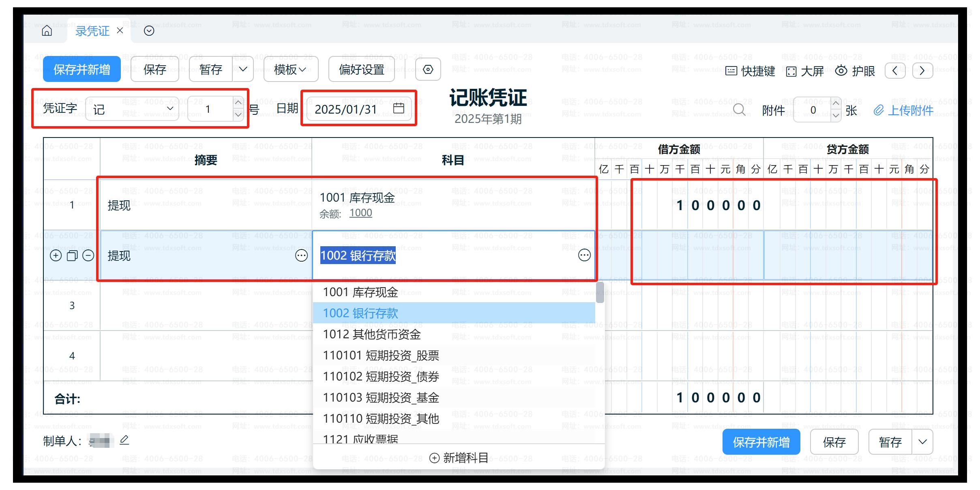The width and height of the screenshot is (980, 490).
Task: Expand the top 暂存 dropdown arrow
Action: pos(243,69)
